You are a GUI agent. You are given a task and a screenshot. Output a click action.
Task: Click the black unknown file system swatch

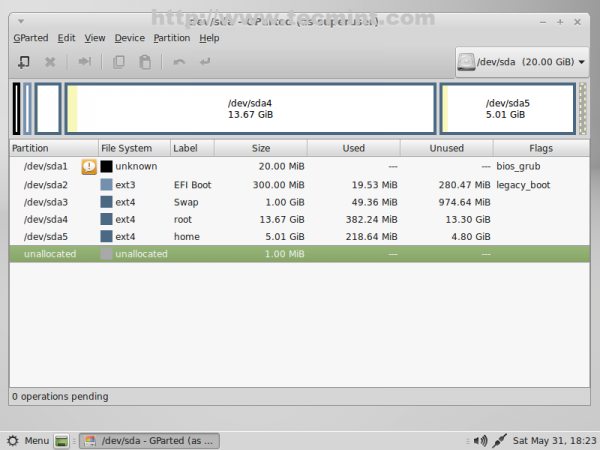pos(106,166)
